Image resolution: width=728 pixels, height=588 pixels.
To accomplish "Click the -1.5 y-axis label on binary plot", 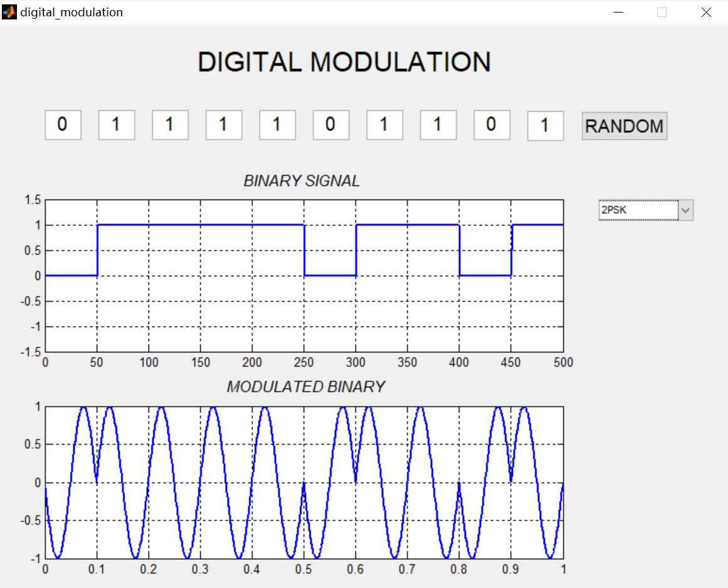I will click(x=31, y=352).
